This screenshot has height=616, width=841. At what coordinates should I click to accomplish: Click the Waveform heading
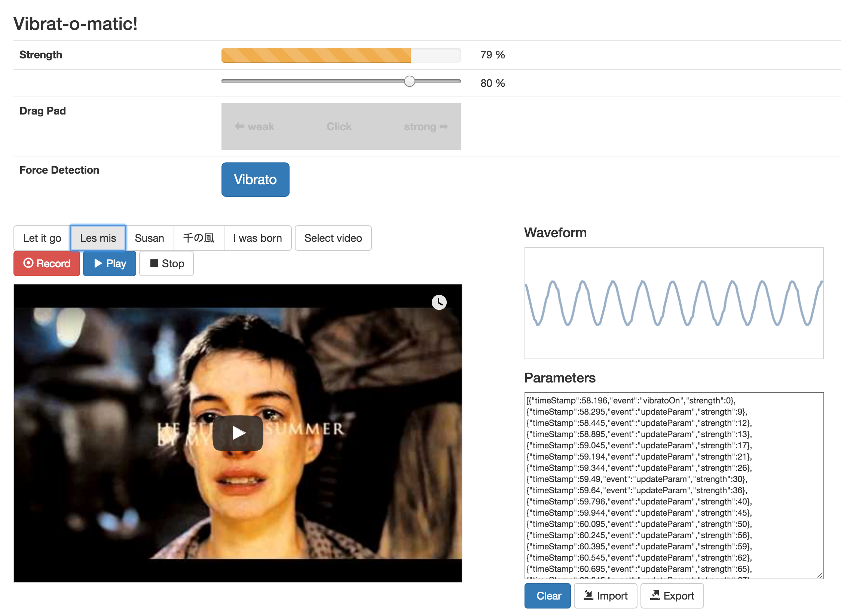click(556, 232)
